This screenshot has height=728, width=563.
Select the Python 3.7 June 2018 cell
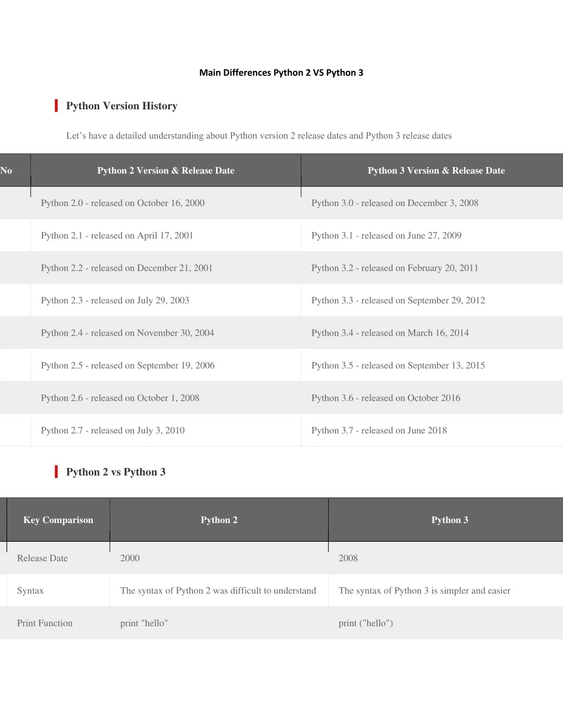point(379,430)
